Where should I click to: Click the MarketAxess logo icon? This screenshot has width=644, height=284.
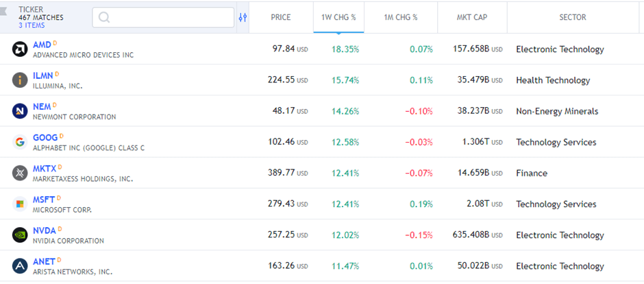(x=20, y=173)
